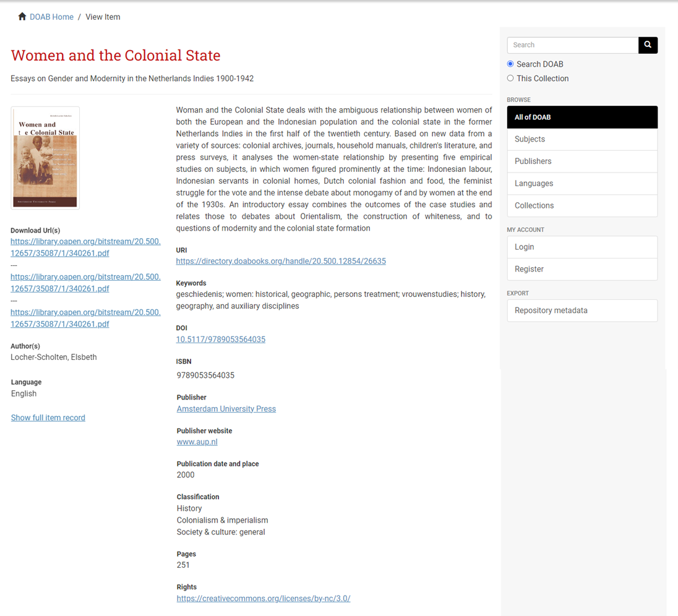Click the magnifier search button
The width and height of the screenshot is (678, 616).
coord(648,45)
